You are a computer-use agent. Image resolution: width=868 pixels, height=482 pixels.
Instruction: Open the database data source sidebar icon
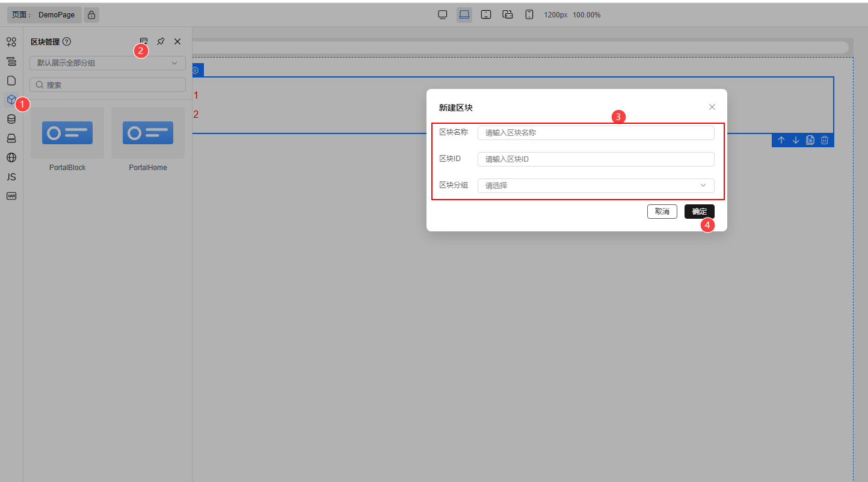11,119
